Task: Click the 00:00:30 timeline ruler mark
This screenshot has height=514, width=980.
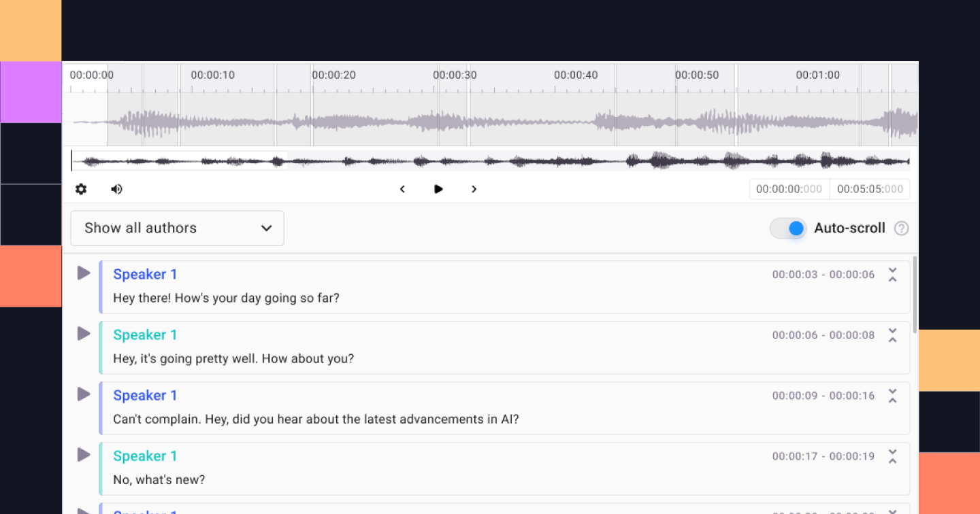Action: pos(455,75)
